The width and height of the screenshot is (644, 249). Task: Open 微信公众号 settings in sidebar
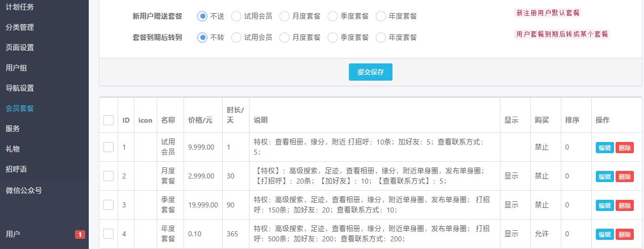[x=23, y=191]
